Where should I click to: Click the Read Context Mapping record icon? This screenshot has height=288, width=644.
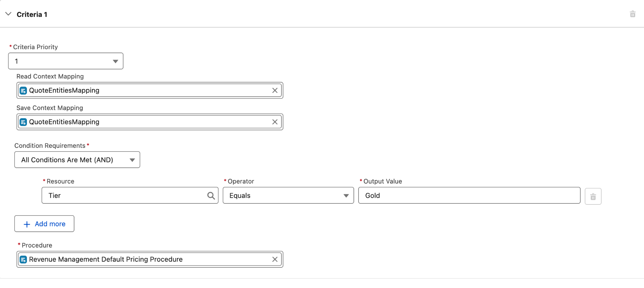(23, 91)
